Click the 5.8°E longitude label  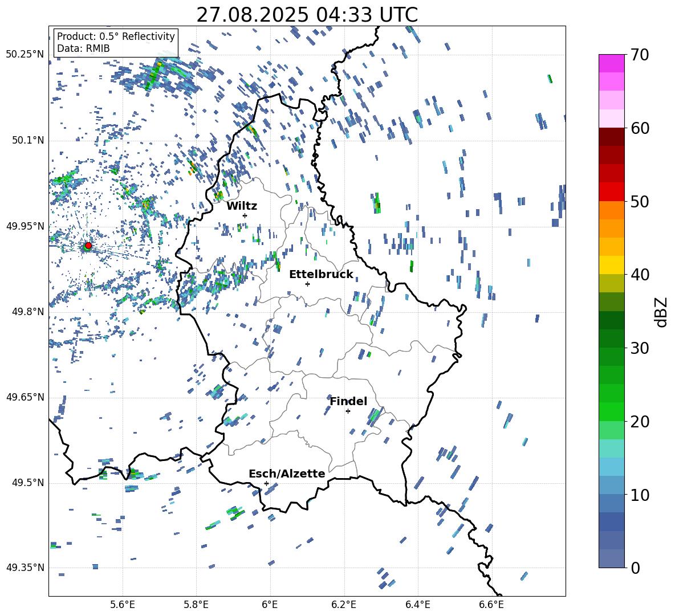[x=196, y=605]
